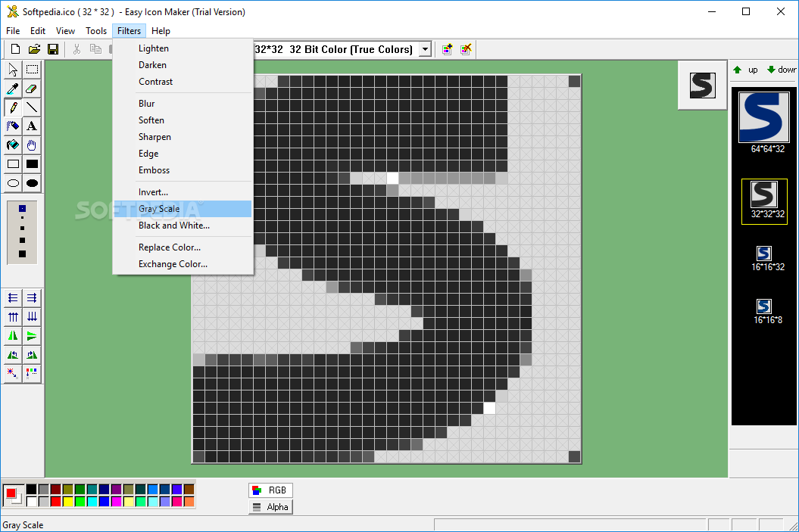The width and height of the screenshot is (799, 532).
Task: Open the Tools menu
Action: [95, 31]
